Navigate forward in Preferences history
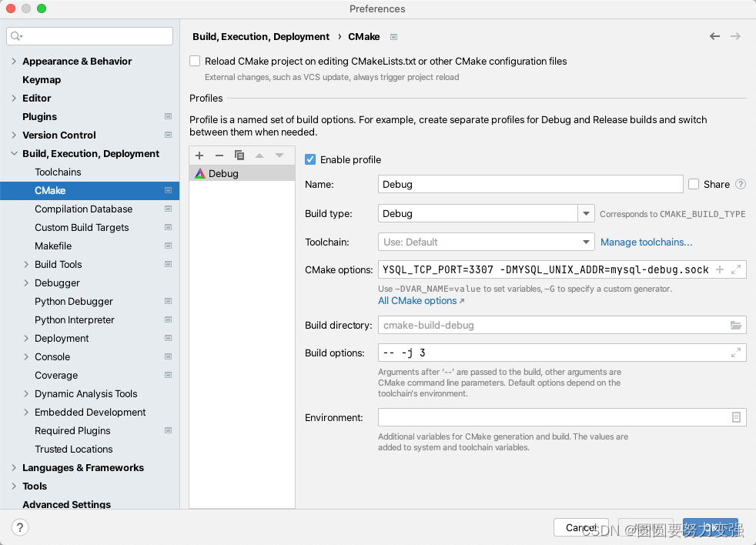The image size is (756, 545). [735, 36]
